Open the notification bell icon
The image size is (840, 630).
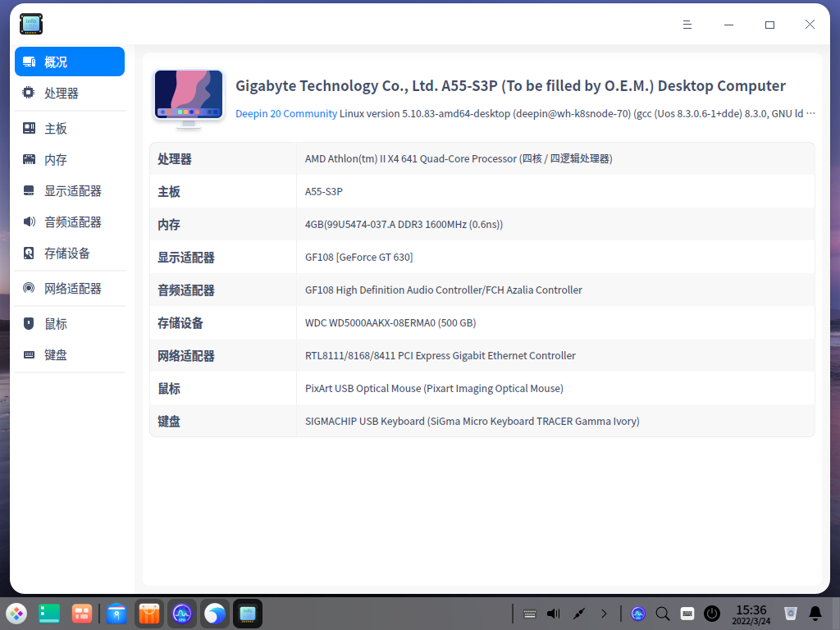coord(815,614)
